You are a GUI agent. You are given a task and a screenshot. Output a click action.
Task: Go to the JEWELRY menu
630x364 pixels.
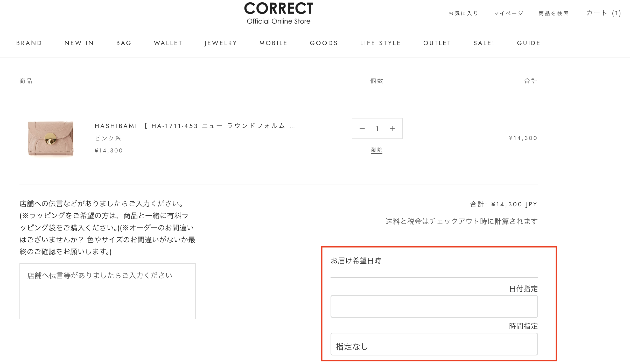click(x=221, y=43)
